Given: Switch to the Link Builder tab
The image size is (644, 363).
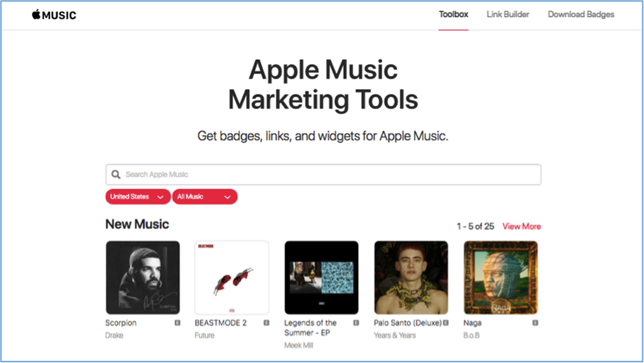Looking at the screenshot, I should tap(508, 14).
